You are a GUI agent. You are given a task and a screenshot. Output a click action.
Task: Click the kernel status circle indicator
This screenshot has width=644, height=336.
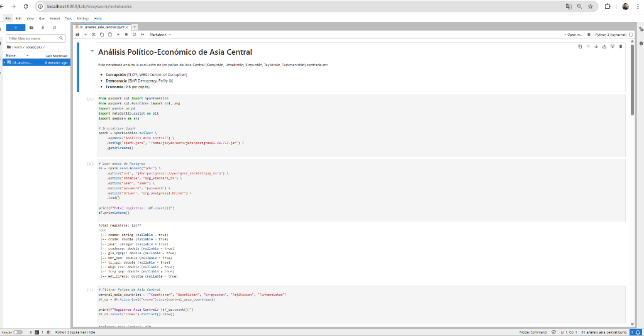click(631, 35)
